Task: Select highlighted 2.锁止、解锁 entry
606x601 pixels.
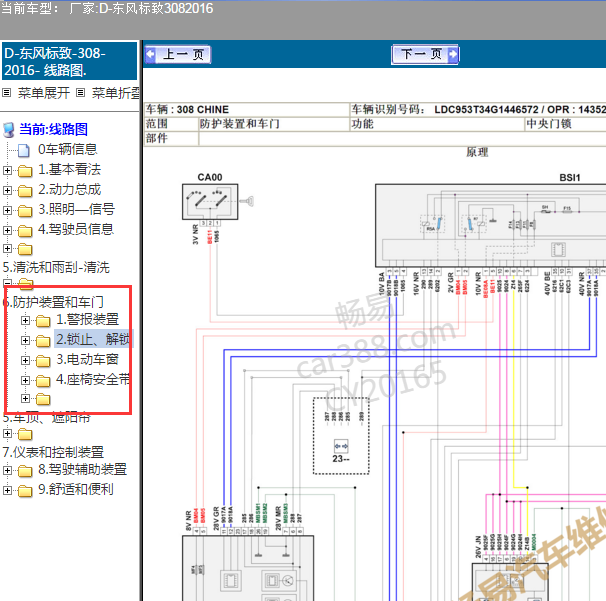Action: 94,339
